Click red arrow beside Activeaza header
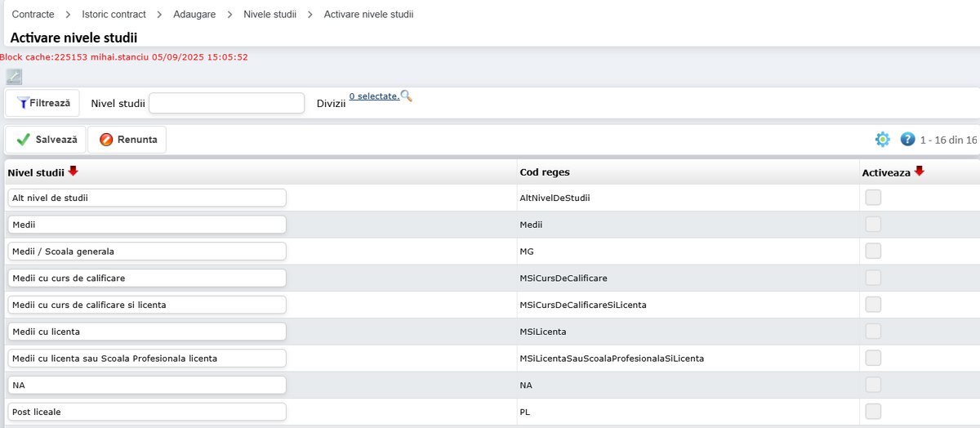Image resolution: width=980 pixels, height=428 pixels. [919, 172]
